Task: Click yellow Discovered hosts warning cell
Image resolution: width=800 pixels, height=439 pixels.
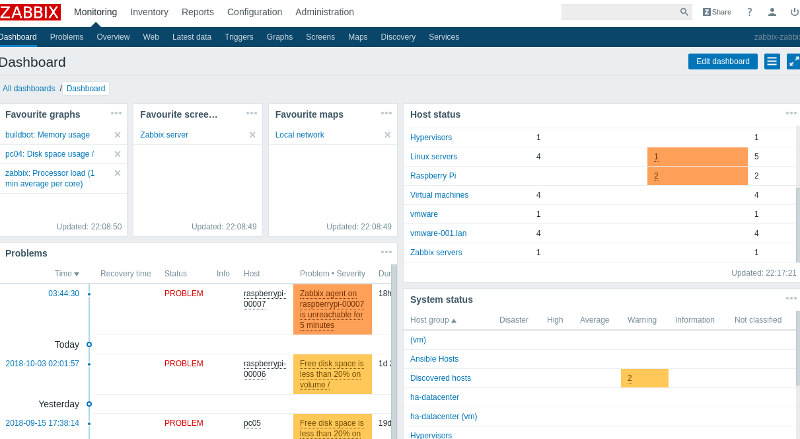Action: tap(644, 378)
